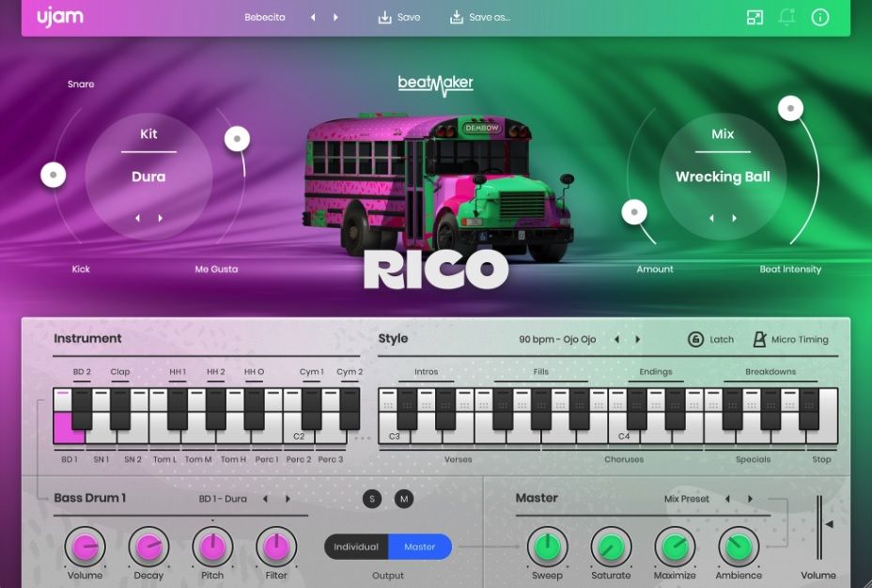This screenshot has width=872, height=588.
Task: Click the Filter knob
Action: tap(276, 547)
